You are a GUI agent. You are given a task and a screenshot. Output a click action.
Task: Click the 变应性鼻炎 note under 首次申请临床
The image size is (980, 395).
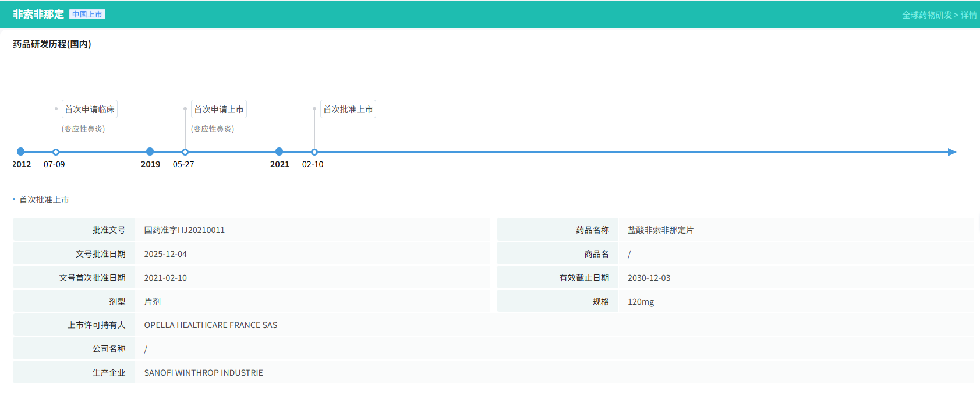83,129
